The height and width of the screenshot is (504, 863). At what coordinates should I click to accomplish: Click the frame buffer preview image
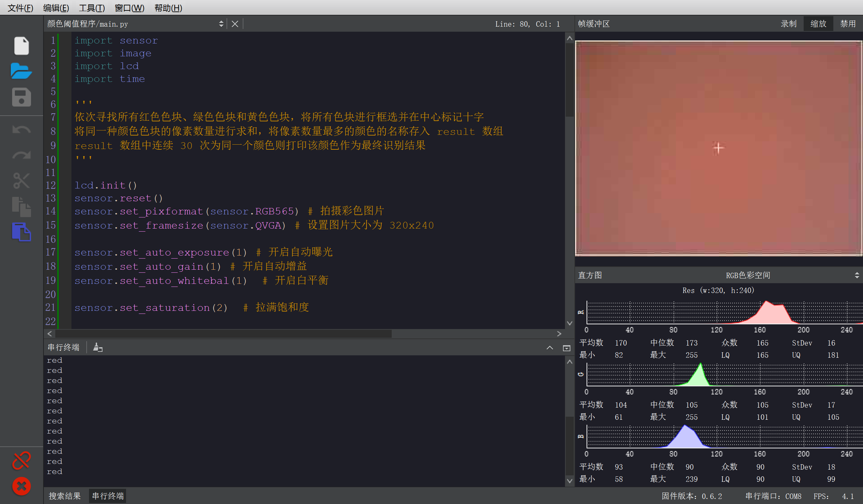point(718,148)
